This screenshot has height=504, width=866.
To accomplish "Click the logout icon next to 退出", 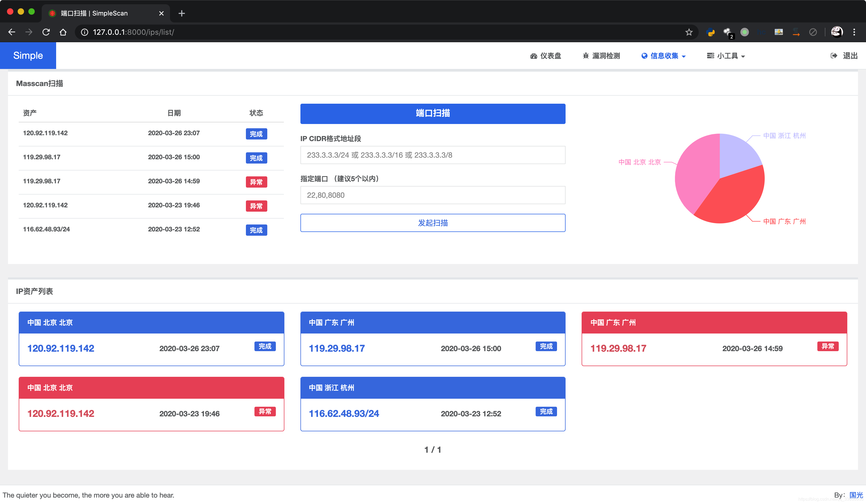I will coord(834,56).
